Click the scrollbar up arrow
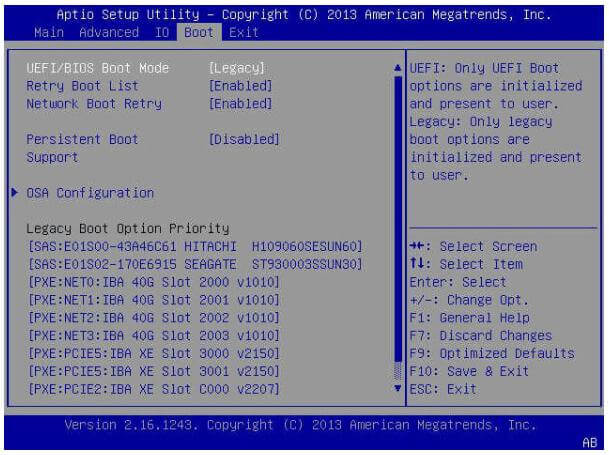 (x=399, y=68)
